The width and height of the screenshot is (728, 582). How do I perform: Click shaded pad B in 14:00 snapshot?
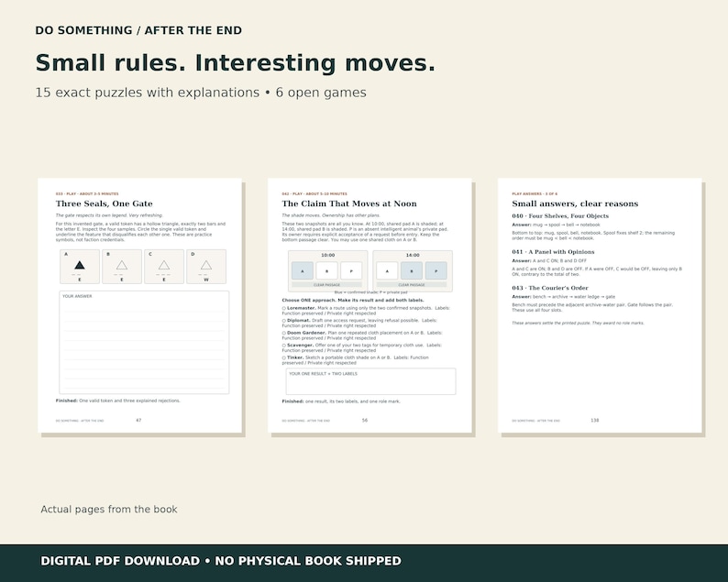(412, 271)
